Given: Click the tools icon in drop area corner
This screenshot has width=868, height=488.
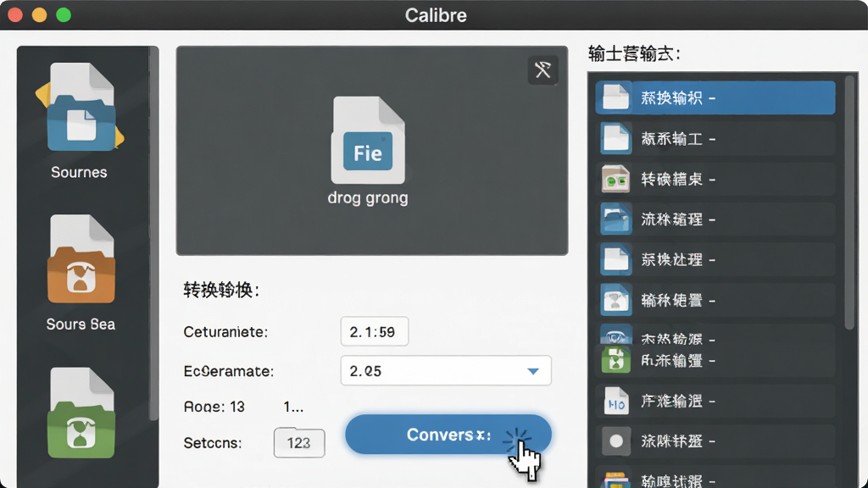Looking at the screenshot, I should pyautogui.click(x=542, y=69).
